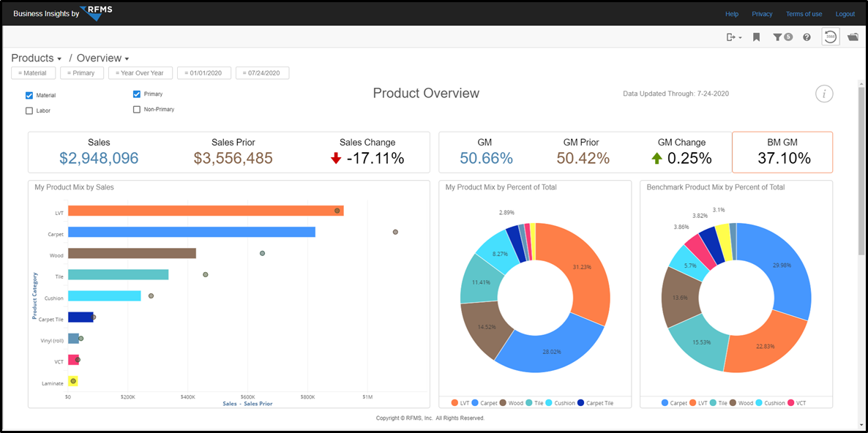
Task: Open the '= Year Over Year' filter chip
Action: (x=141, y=73)
